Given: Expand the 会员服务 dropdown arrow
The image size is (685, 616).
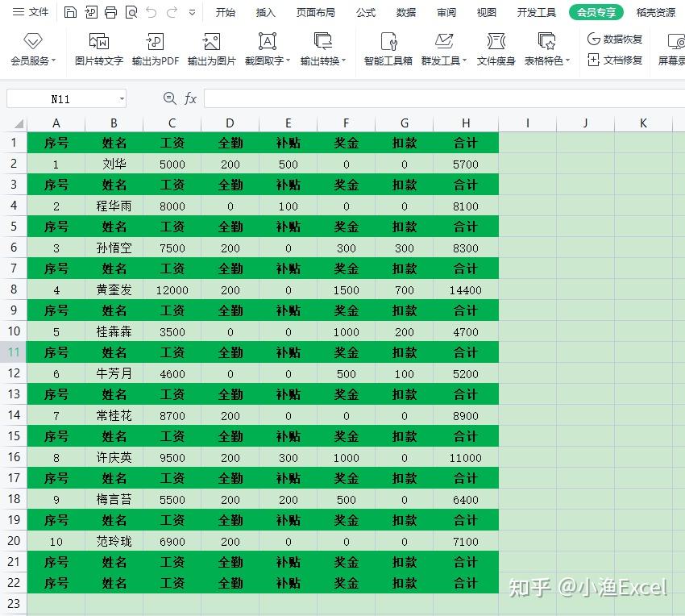Looking at the screenshot, I should [x=54, y=60].
